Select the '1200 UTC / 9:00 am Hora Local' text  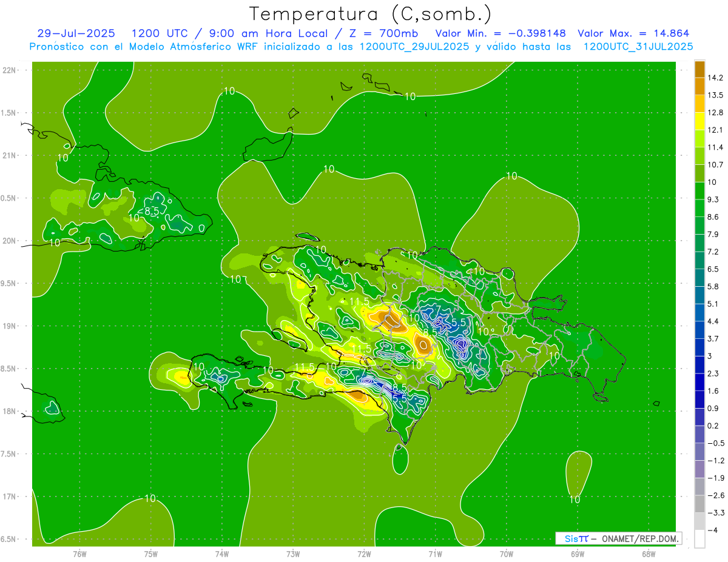[229, 33]
